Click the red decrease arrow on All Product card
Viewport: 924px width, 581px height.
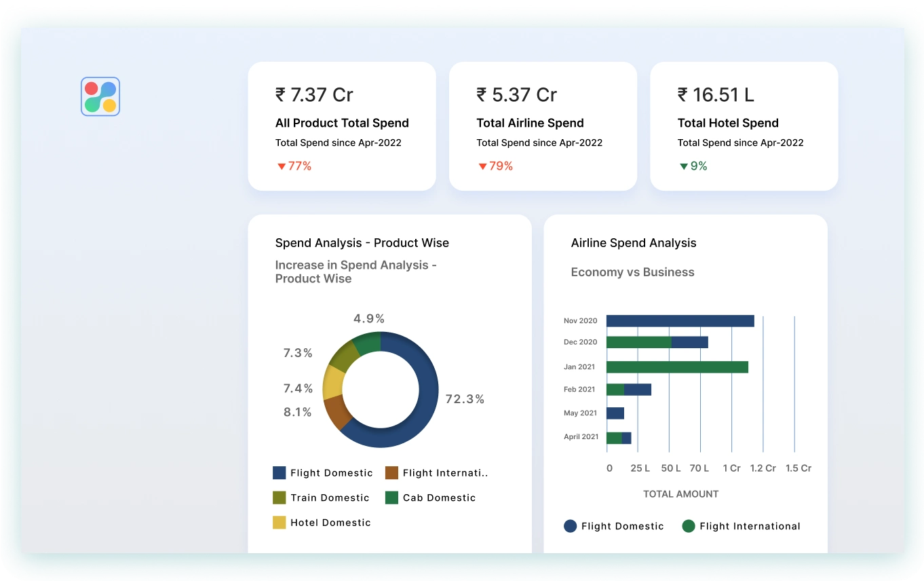[x=281, y=166]
